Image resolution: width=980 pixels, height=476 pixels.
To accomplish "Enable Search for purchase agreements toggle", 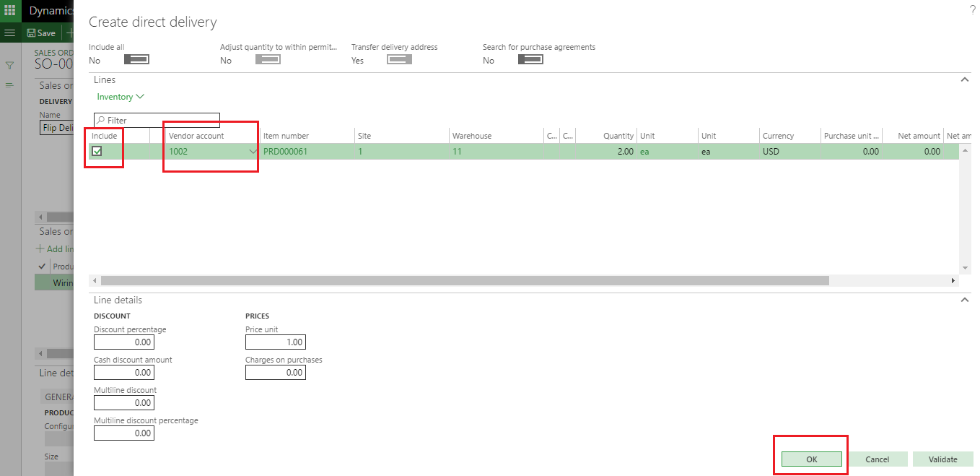I will [530, 60].
